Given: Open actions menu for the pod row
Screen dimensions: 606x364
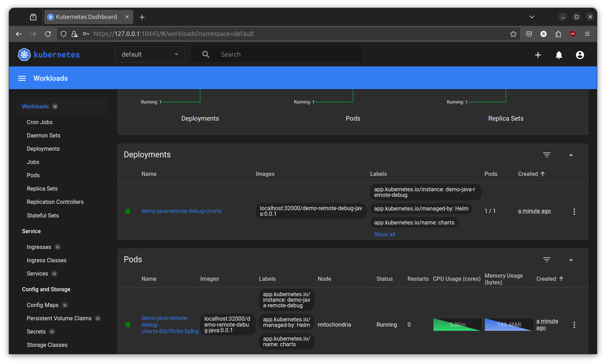Looking at the screenshot, I should click(x=574, y=325).
